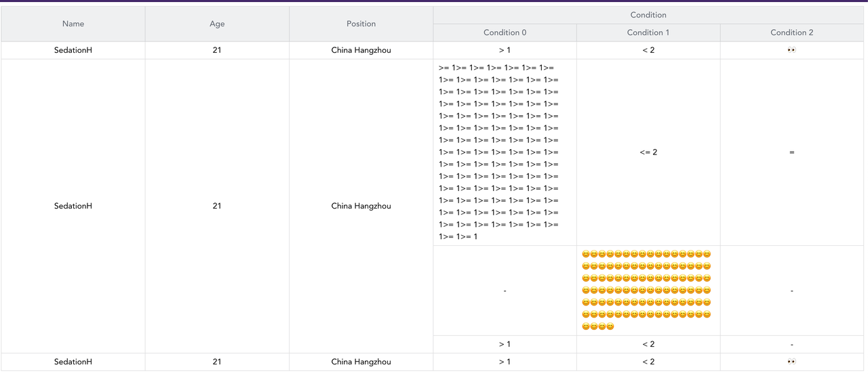Select the cell with repeated '>= 1' text
The height and width of the screenshot is (382, 868).
[499, 152]
